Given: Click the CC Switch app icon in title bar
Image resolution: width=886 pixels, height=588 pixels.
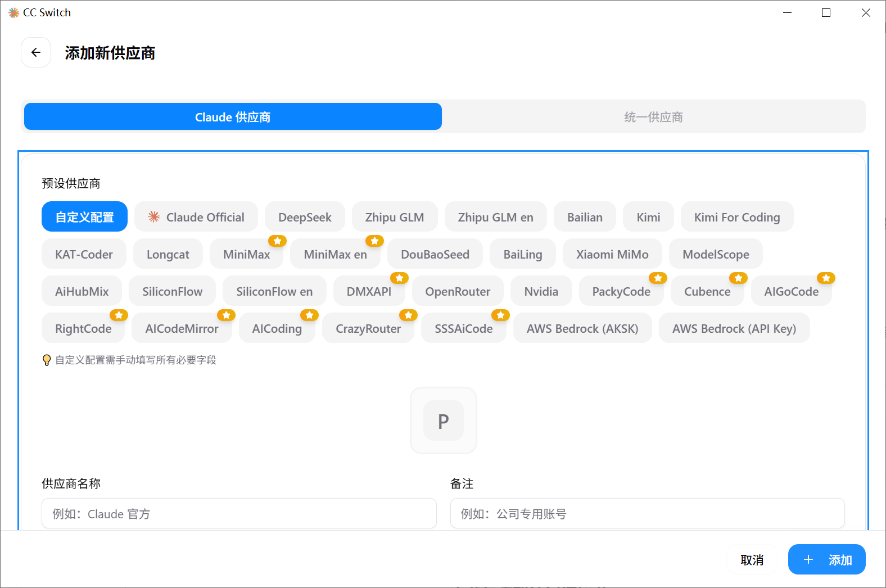Looking at the screenshot, I should click(x=13, y=12).
